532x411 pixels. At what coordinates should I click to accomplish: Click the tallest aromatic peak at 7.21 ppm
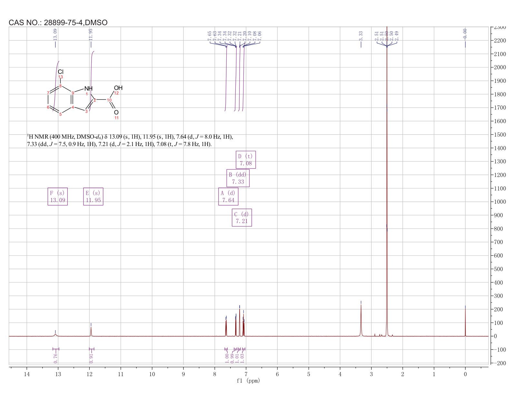click(x=240, y=322)
